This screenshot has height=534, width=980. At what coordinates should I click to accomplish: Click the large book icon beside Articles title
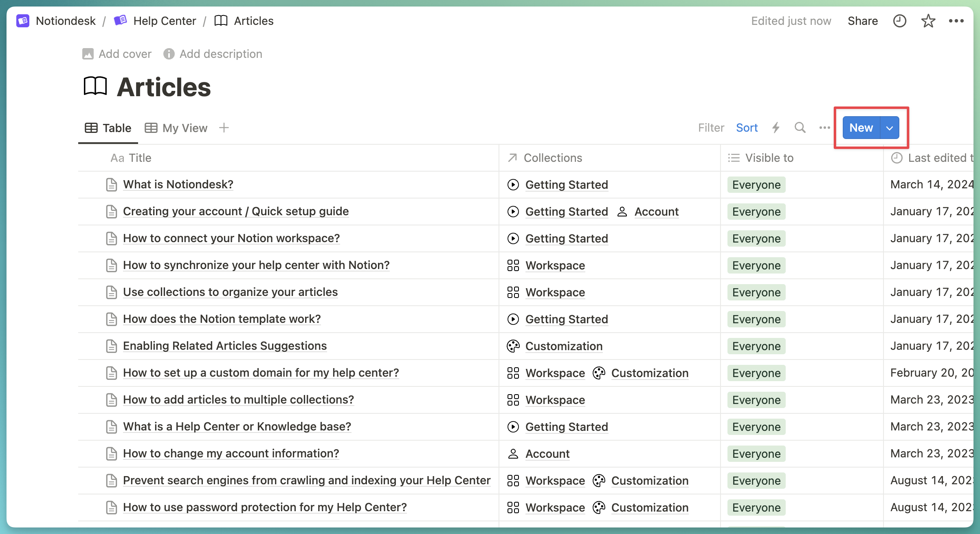[x=95, y=86]
